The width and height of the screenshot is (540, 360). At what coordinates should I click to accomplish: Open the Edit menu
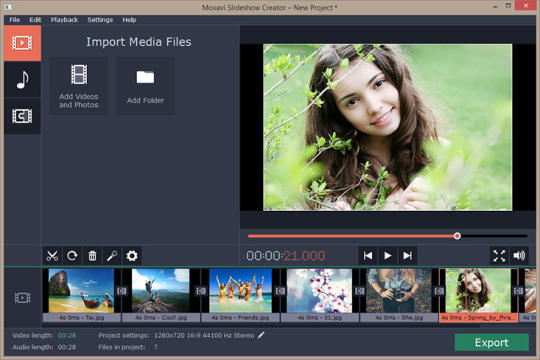(35, 20)
